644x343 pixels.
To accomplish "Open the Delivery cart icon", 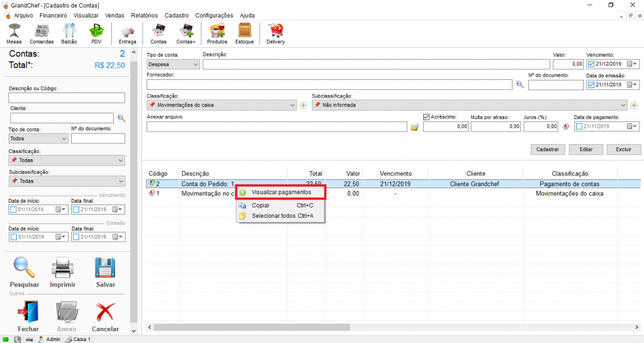I will tap(275, 31).
